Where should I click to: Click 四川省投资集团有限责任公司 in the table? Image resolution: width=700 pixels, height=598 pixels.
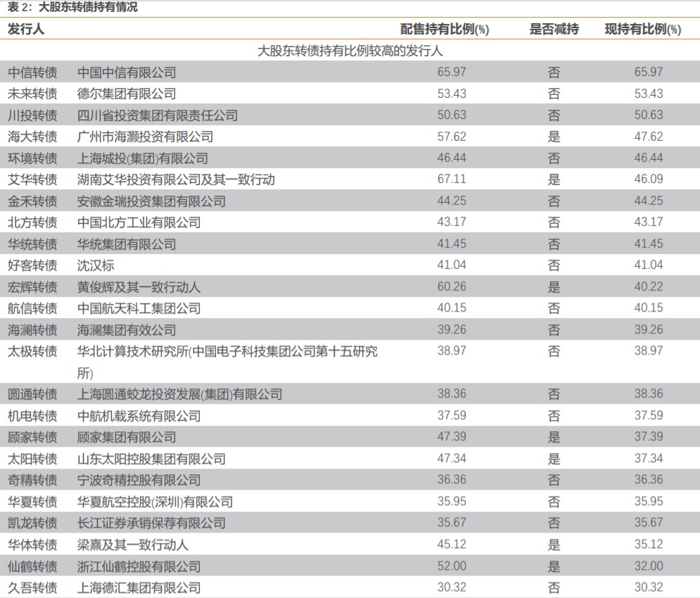tap(158, 115)
